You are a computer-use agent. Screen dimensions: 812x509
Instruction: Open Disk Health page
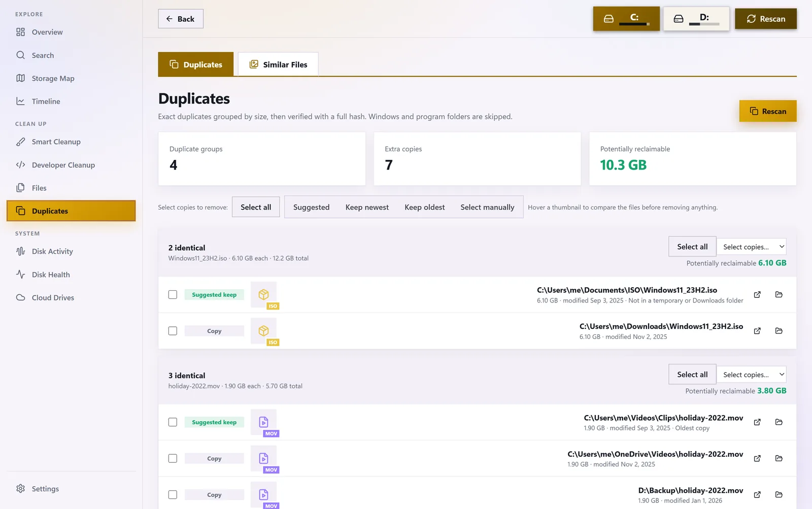tap(71, 275)
